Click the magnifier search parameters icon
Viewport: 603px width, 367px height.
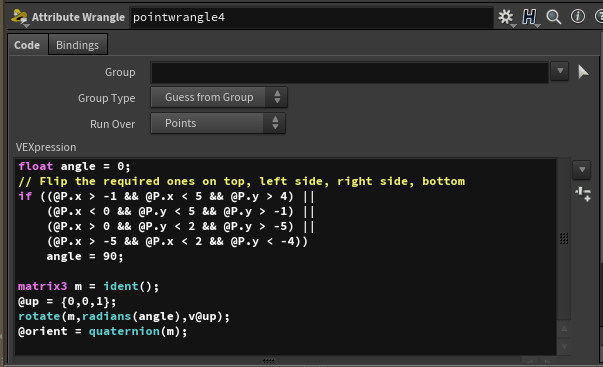click(x=554, y=17)
